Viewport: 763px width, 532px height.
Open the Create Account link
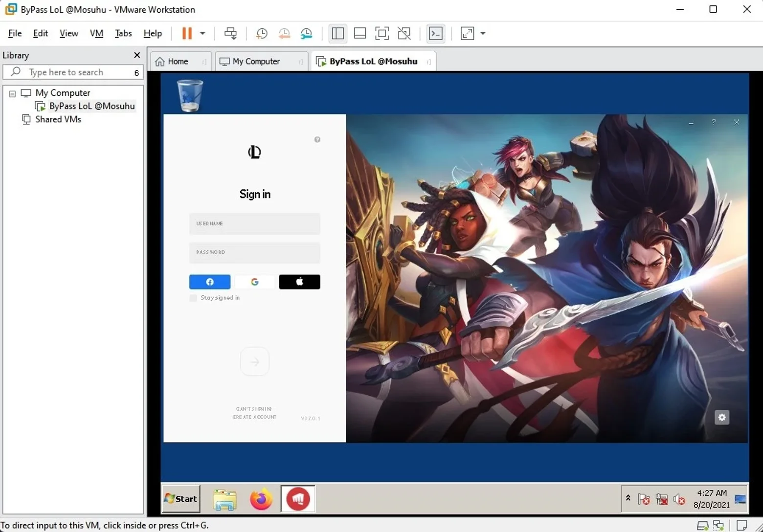[x=254, y=417]
